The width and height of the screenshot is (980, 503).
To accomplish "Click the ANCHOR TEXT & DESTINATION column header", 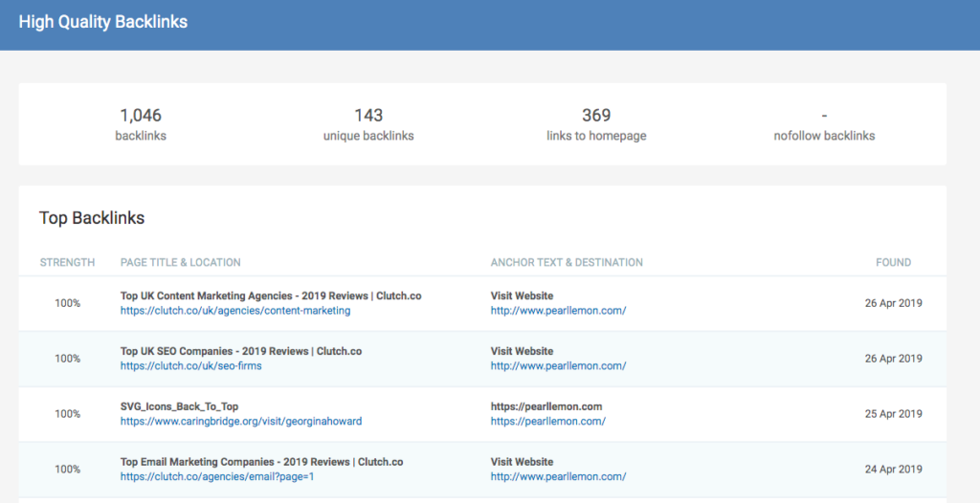I will pyautogui.click(x=567, y=262).
